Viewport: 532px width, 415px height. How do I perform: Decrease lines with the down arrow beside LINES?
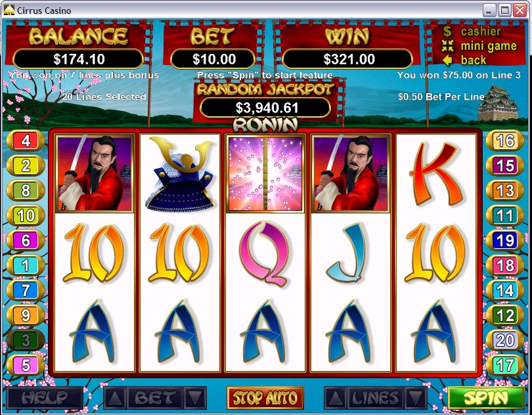click(x=415, y=397)
